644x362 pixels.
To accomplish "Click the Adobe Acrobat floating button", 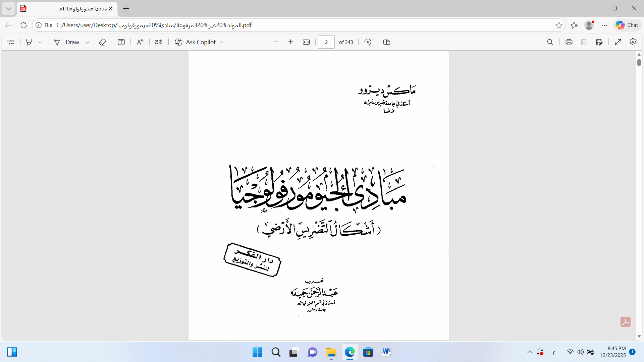I will coord(626,322).
